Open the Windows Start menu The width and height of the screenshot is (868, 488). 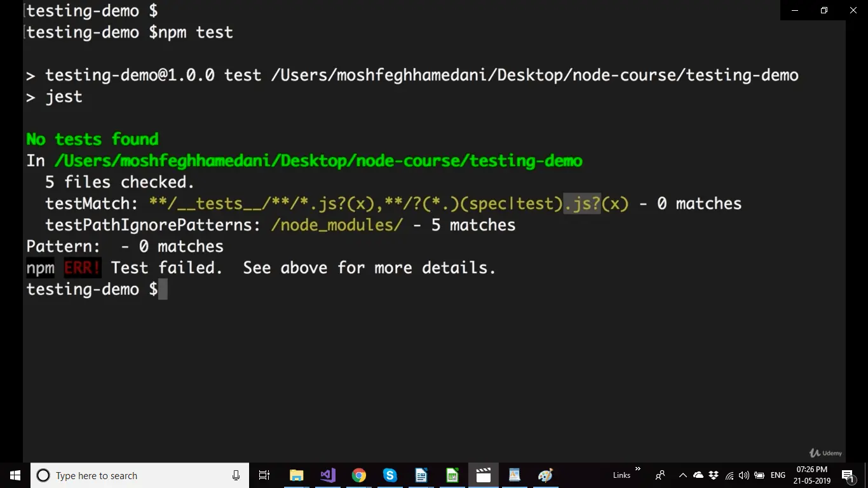[15, 475]
